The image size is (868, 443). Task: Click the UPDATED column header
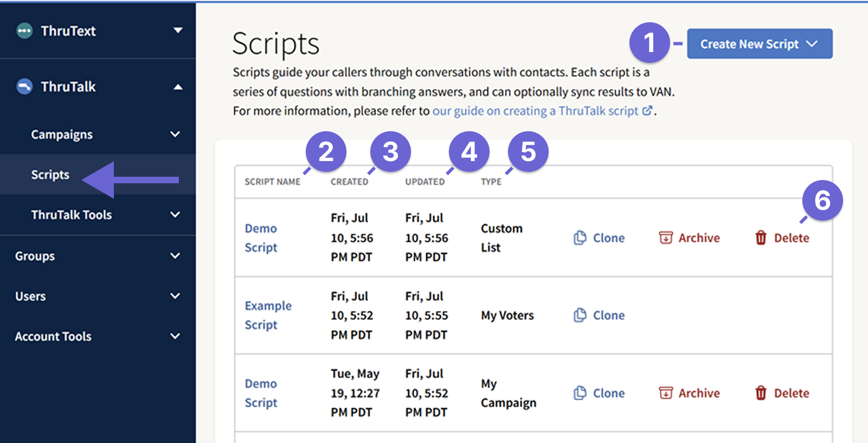pyautogui.click(x=425, y=182)
